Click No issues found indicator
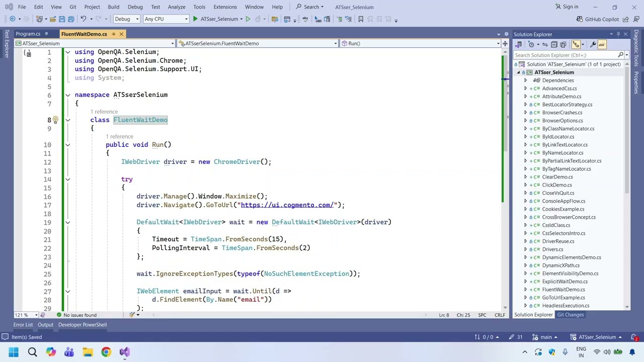Image resolution: width=644 pixels, height=362 pixels. pos(76,315)
